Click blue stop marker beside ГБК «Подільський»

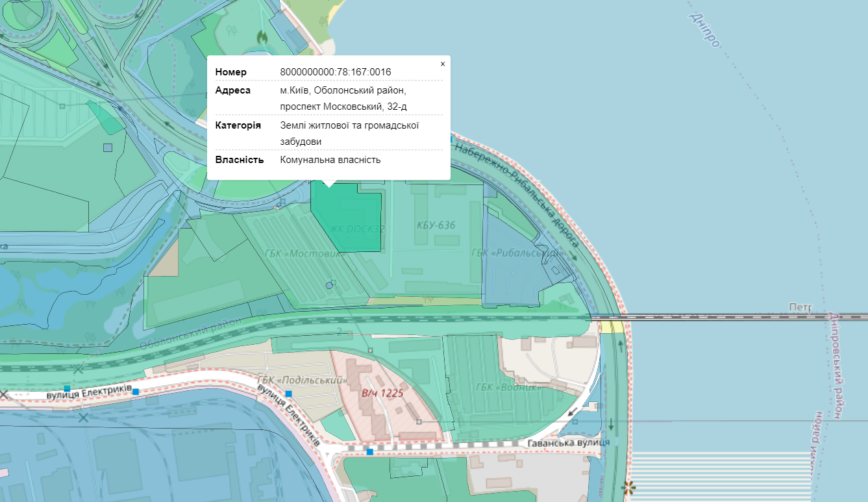click(289, 394)
